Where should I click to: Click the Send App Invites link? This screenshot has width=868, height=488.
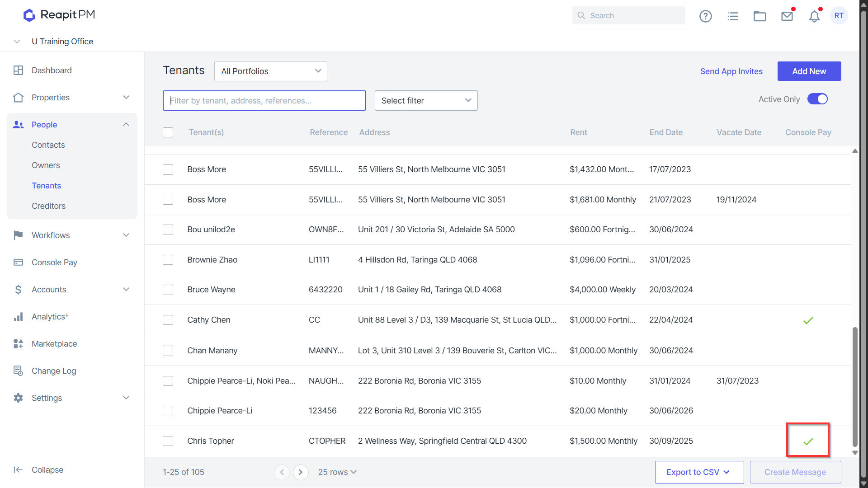click(731, 71)
